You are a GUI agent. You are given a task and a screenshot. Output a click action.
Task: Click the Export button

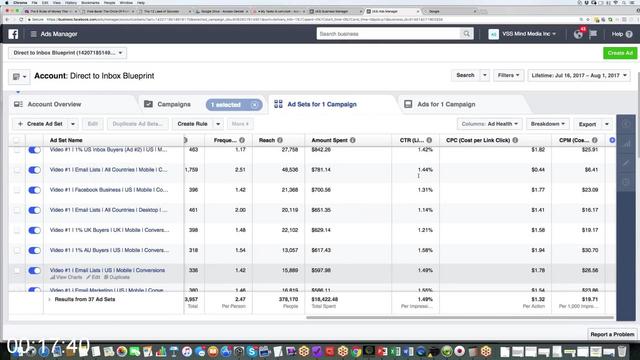[x=588, y=124]
